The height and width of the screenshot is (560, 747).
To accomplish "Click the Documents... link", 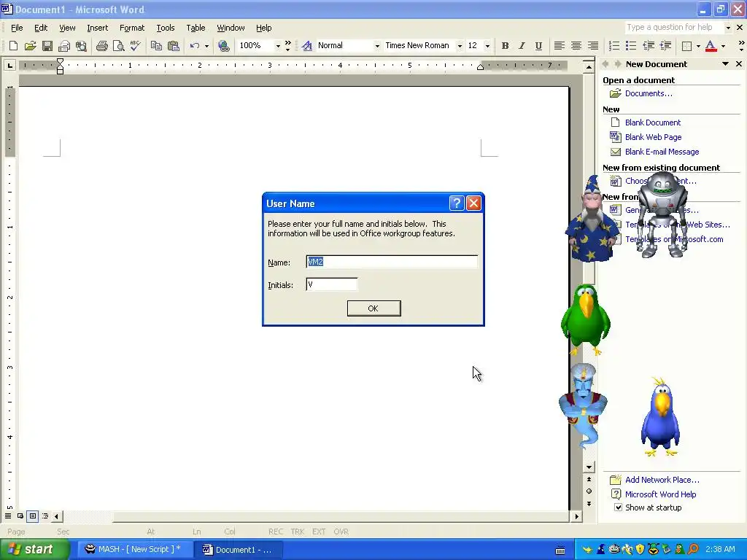I will [649, 93].
